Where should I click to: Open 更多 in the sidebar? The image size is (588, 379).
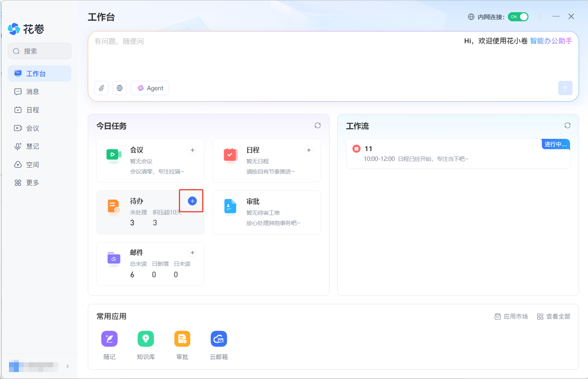point(40,183)
